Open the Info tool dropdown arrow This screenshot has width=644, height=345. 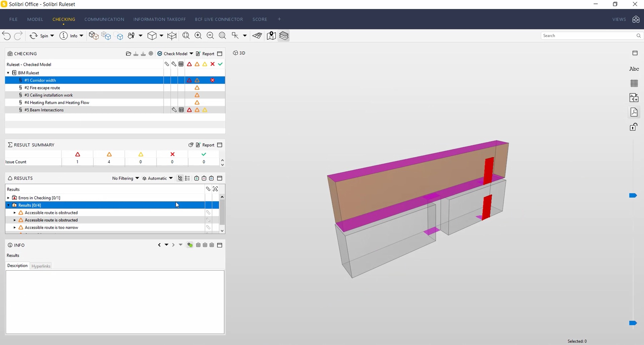[81, 36]
